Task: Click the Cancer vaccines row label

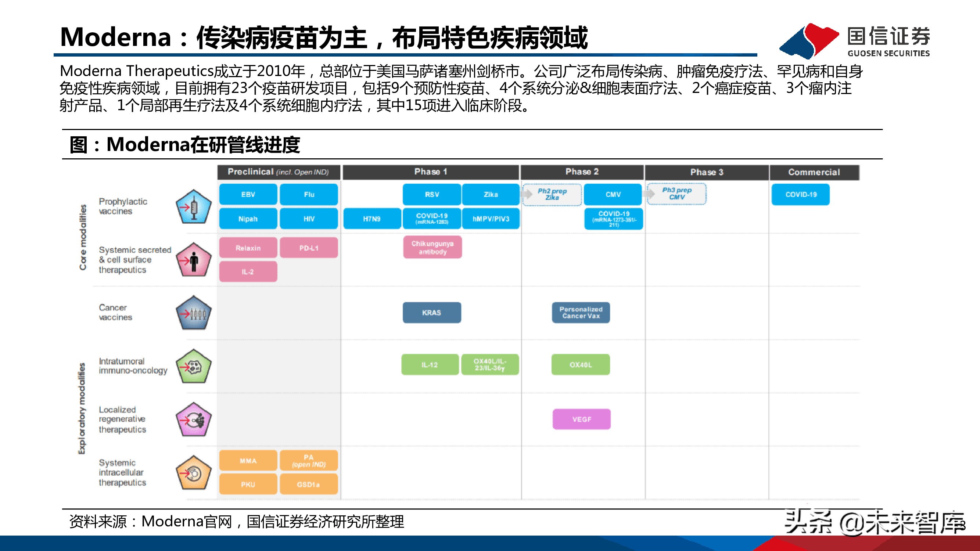Action: pyautogui.click(x=116, y=312)
